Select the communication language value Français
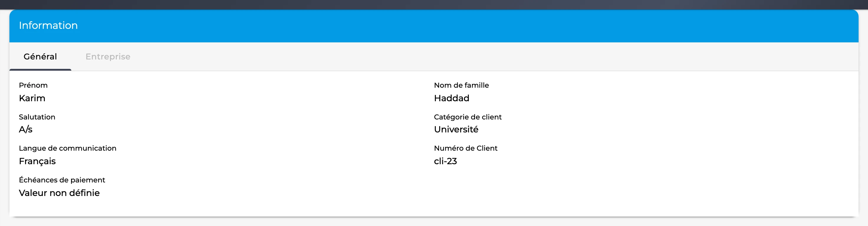 coord(37,161)
